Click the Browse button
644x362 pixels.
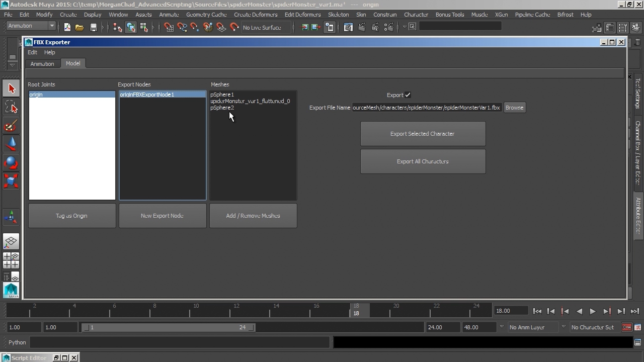coord(514,108)
